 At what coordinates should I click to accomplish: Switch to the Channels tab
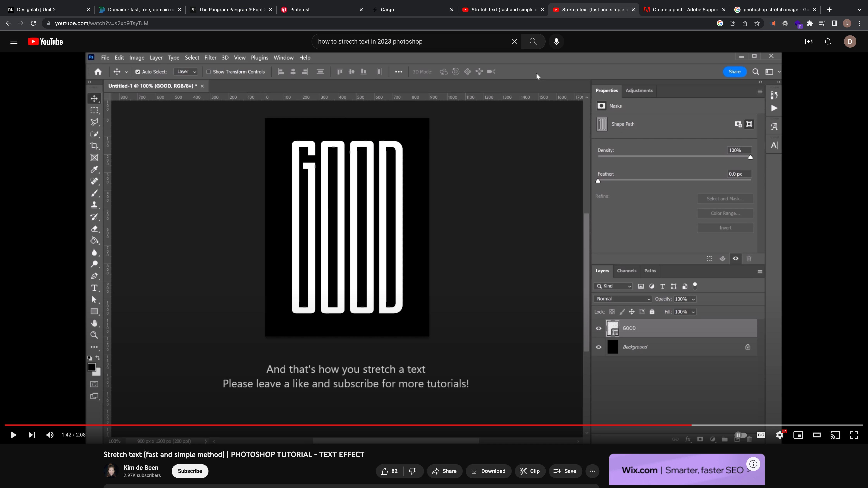coord(626,271)
